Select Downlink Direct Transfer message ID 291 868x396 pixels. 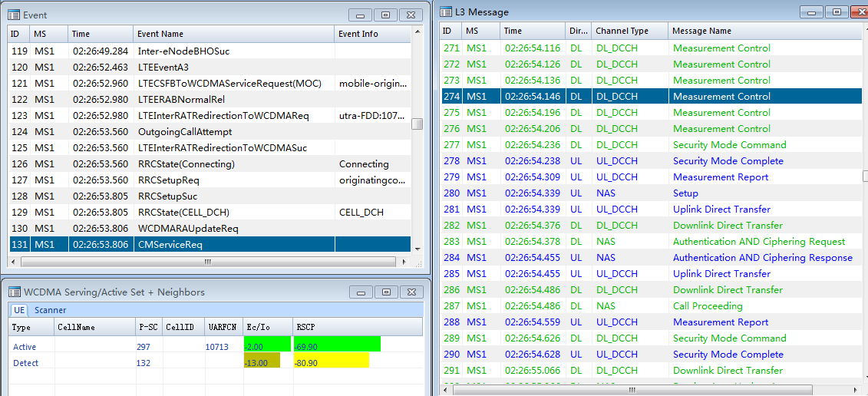tap(651, 370)
